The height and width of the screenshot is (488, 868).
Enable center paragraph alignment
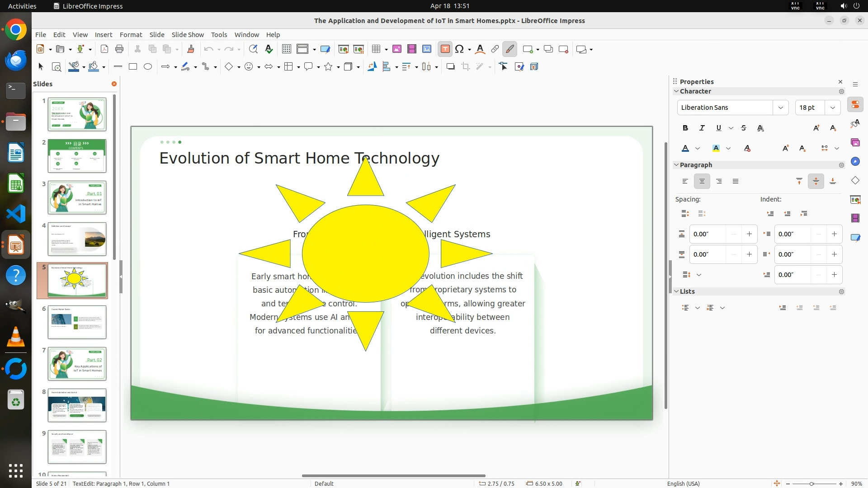(x=702, y=181)
